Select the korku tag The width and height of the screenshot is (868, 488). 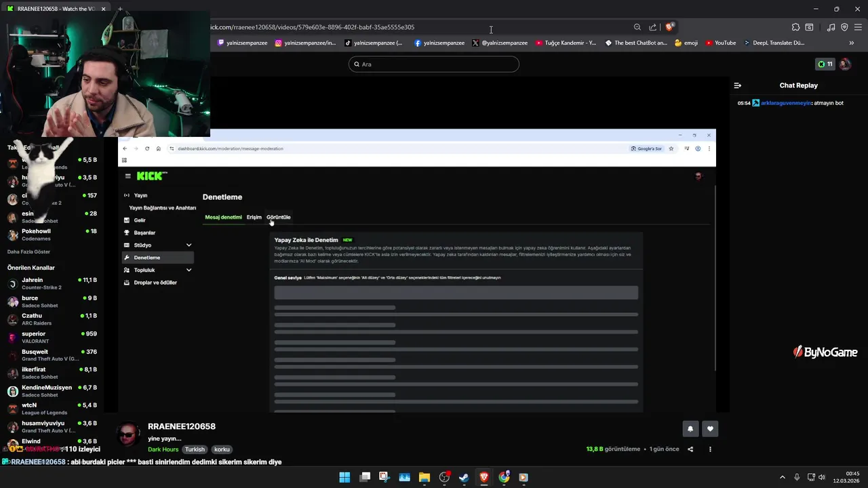(x=222, y=449)
